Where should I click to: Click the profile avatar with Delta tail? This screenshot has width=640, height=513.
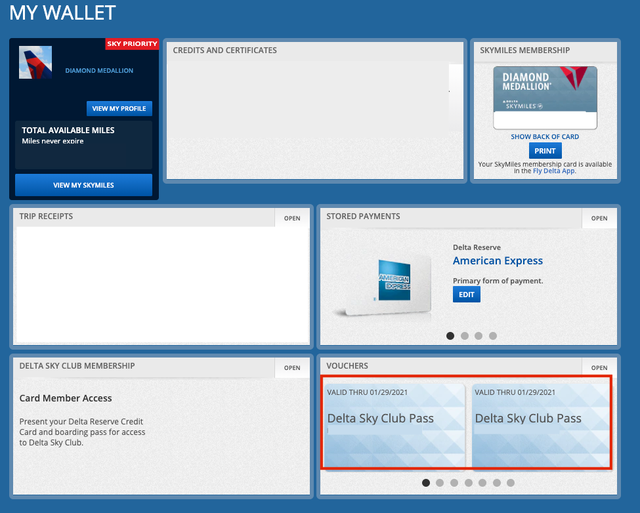(x=36, y=62)
